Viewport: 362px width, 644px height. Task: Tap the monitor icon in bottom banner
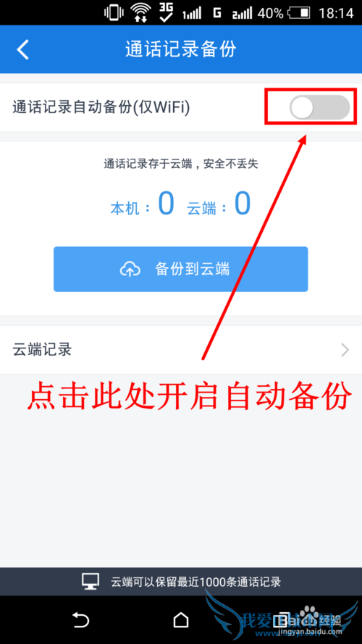click(90, 582)
